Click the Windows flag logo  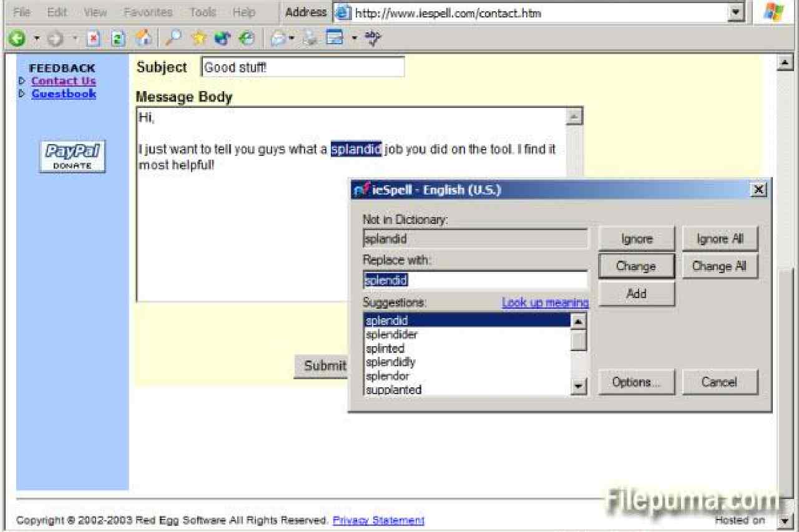click(x=775, y=12)
